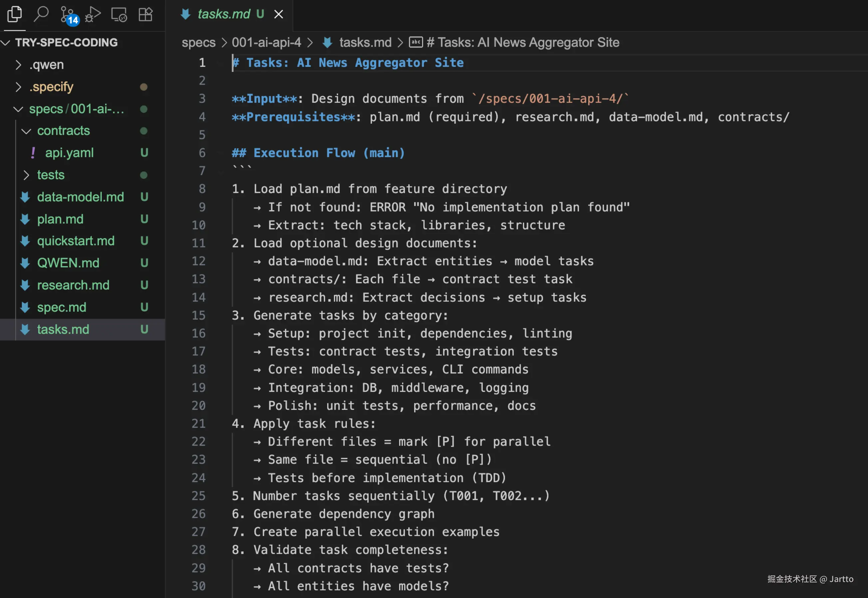Click the 001-ai-api-4 breadcrumb segment
Screen dimensions: 868x598
[x=266, y=42]
